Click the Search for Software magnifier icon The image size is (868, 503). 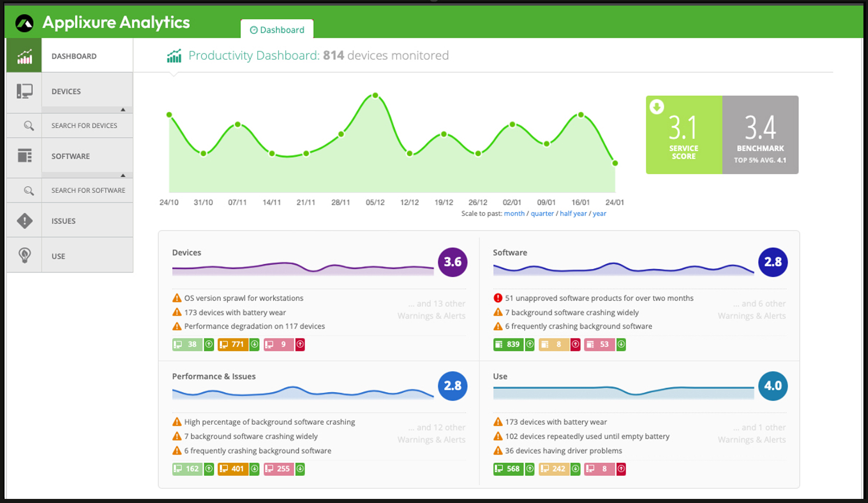[x=28, y=190]
